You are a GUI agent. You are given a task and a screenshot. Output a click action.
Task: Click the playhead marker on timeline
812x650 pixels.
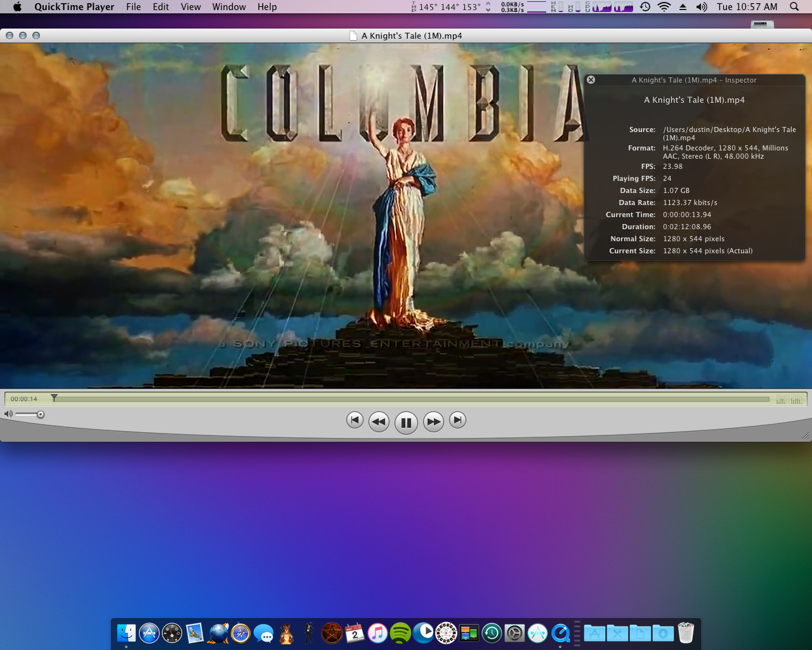(x=55, y=398)
